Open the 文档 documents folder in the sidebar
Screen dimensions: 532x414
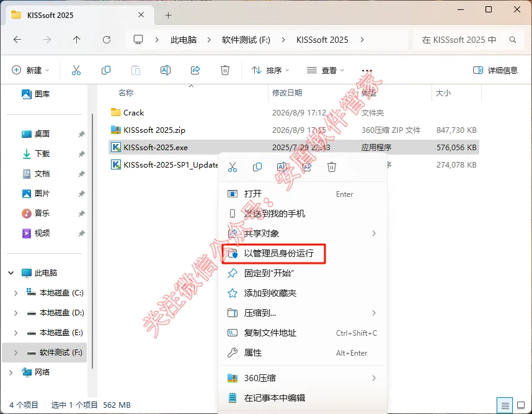click(35, 174)
